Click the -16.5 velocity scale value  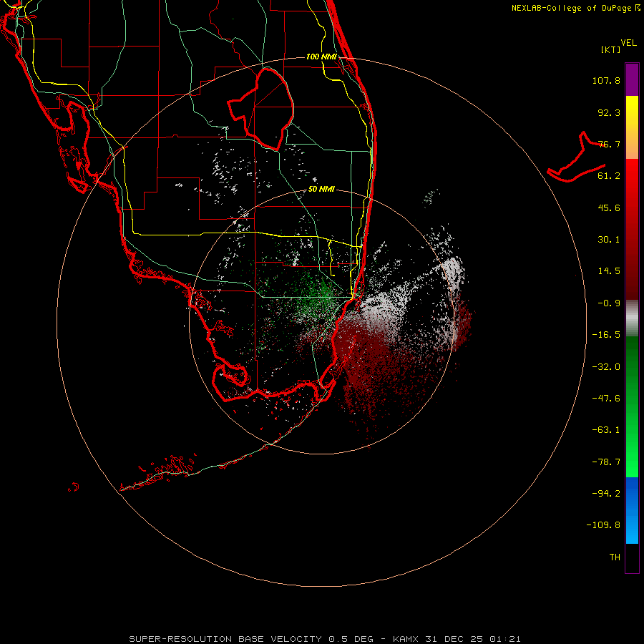tap(606, 335)
